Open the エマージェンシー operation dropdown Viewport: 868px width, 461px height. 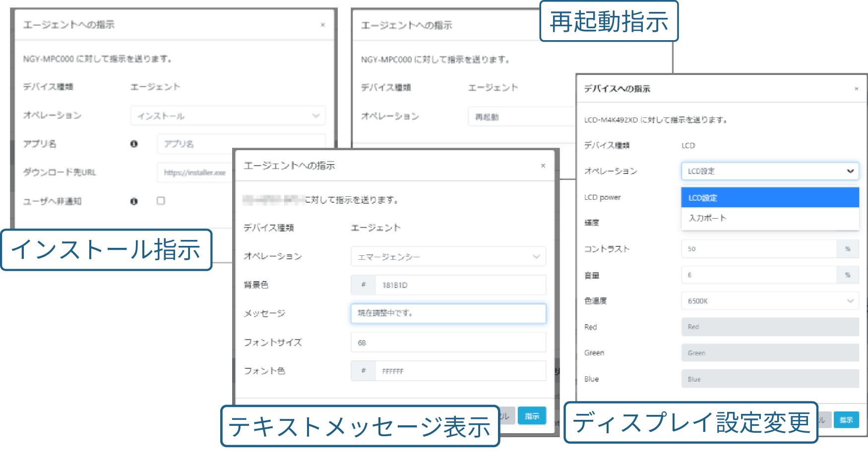click(448, 256)
